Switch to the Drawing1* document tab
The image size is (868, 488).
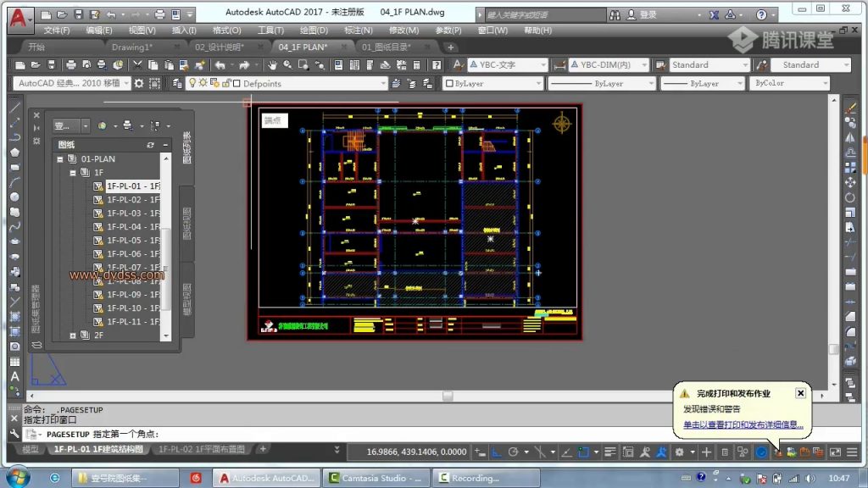coord(132,47)
